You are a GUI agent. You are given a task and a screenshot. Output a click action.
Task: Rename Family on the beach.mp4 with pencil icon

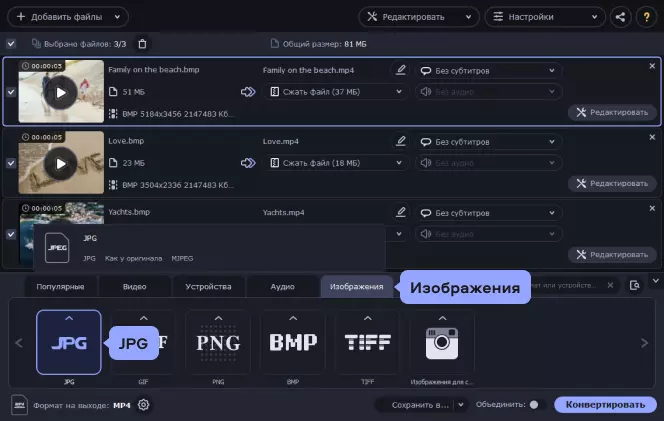click(401, 70)
